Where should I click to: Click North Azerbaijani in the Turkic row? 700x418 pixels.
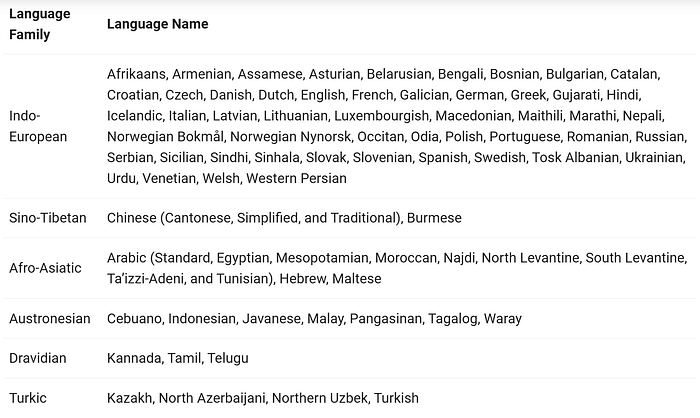[212, 398]
